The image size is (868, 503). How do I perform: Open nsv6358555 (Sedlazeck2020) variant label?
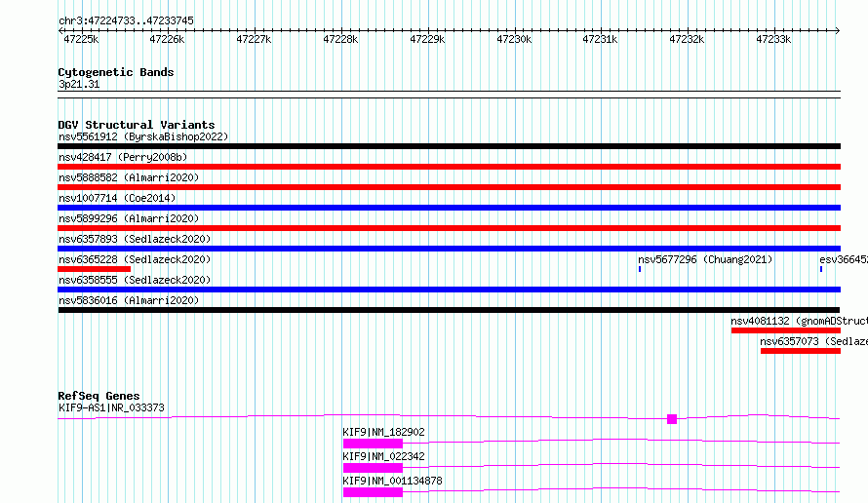(135, 280)
